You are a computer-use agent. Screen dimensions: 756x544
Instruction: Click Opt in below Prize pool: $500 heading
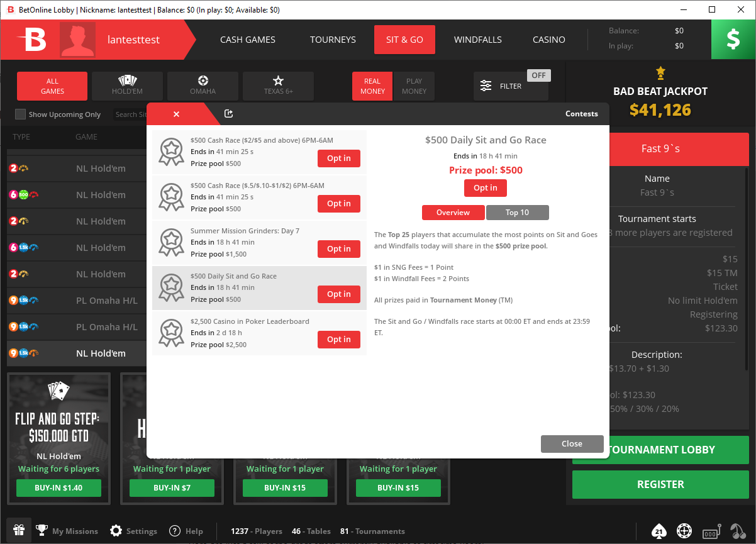click(x=486, y=188)
